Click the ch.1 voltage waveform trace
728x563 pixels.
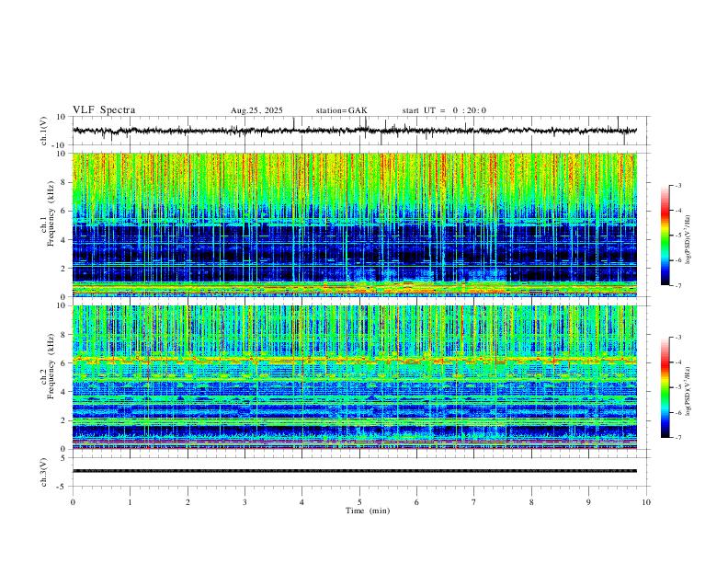pos(355,131)
